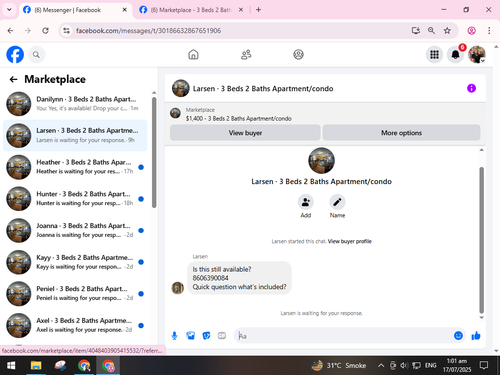The image size is (500, 375).
Task: Send a thumbs-up like
Action: 476,336
